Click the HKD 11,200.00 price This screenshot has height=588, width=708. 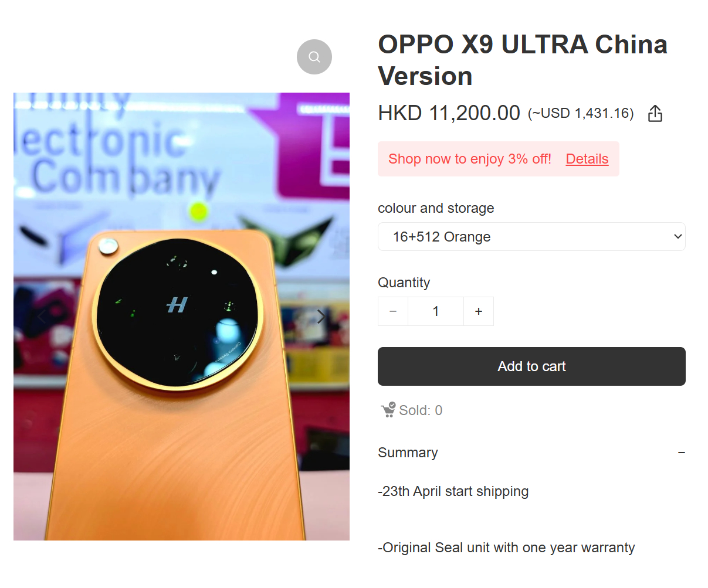(x=449, y=113)
